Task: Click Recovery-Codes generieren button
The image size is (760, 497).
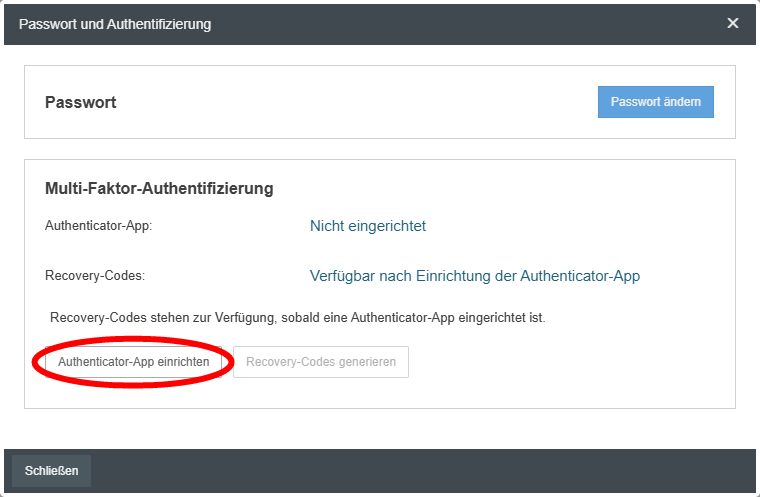Action: (320, 362)
